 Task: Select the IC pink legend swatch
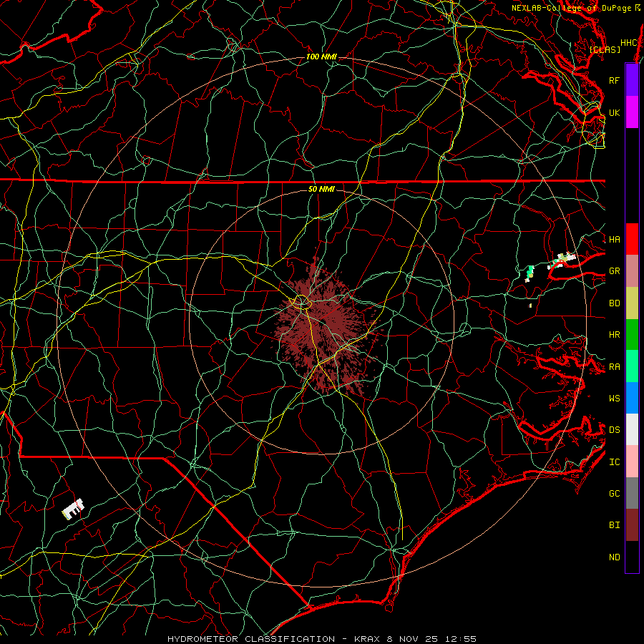coord(632,462)
